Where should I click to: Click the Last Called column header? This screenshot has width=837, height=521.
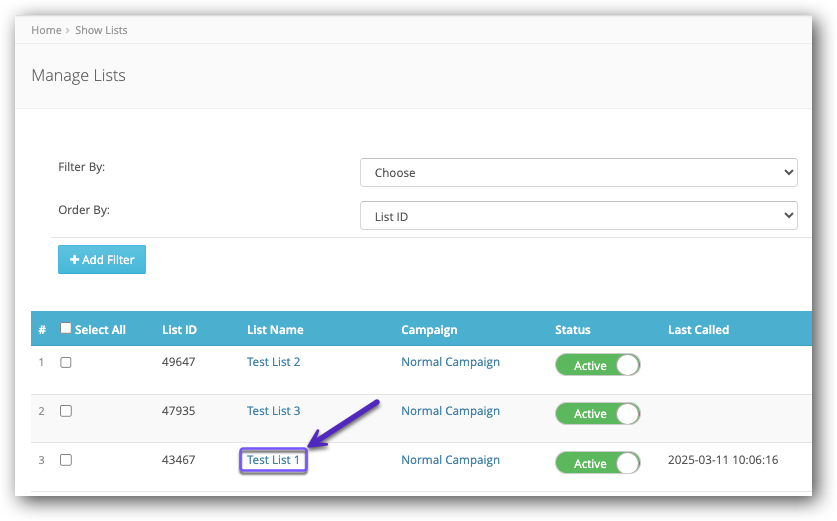tap(698, 330)
